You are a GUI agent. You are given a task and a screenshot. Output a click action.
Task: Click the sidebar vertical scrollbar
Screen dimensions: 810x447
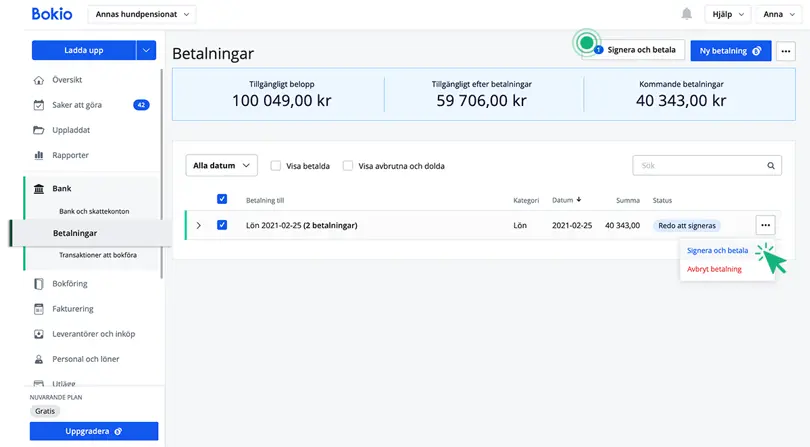(162, 173)
